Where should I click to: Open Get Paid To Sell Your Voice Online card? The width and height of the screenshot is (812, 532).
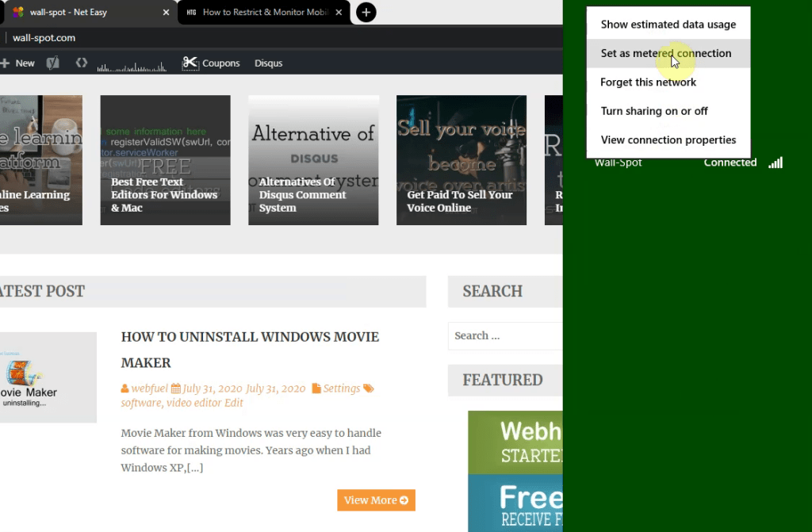coord(462,160)
